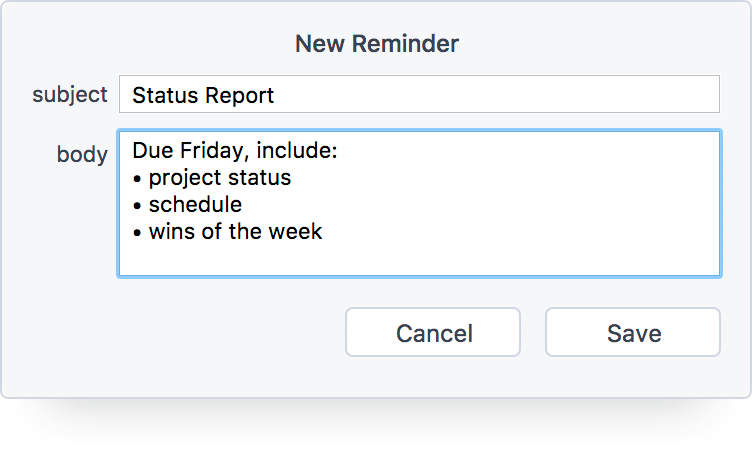The width and height of the screenshot is (752, 451).
Task: Place cursor on 'wins of the week' line
Action: click(227, 231)
